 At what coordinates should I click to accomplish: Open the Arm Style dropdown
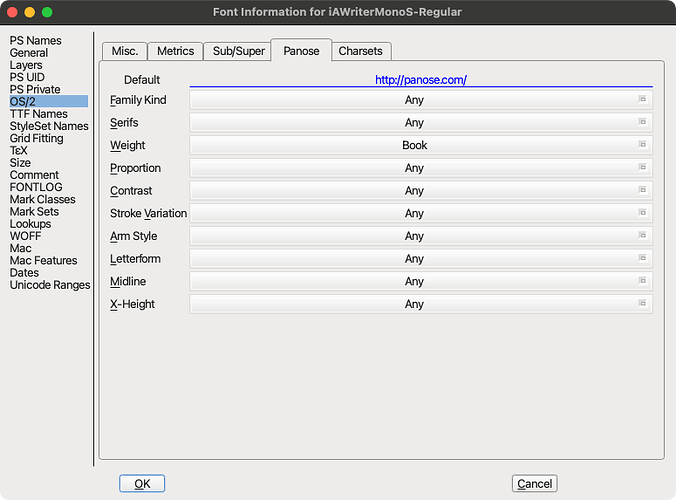click(421, 236)
